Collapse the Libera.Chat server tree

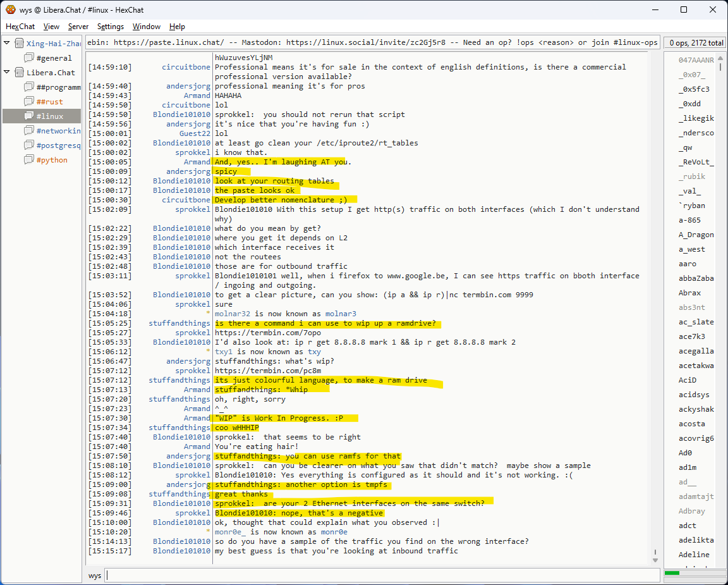7,73
